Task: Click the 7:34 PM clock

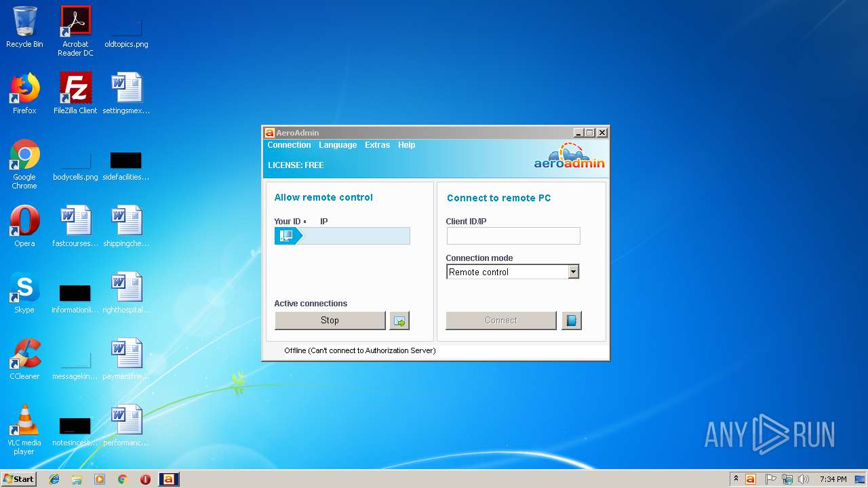Action: coord(833,479)
